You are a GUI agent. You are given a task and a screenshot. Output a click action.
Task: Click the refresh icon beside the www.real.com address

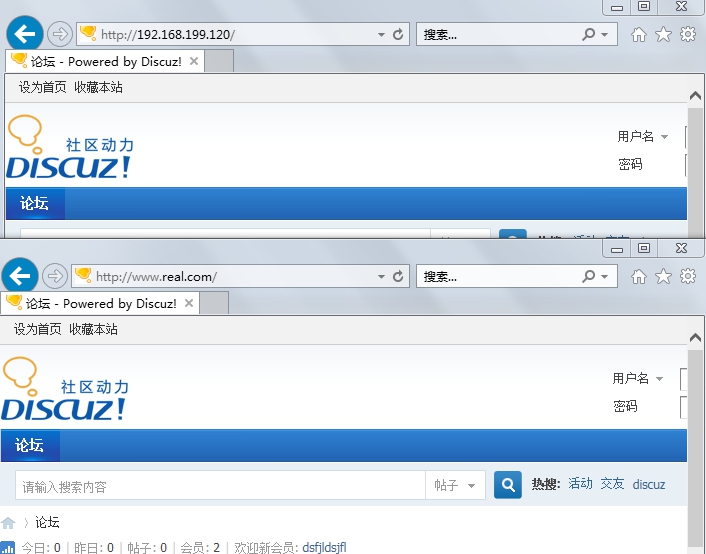click(399, 276)
